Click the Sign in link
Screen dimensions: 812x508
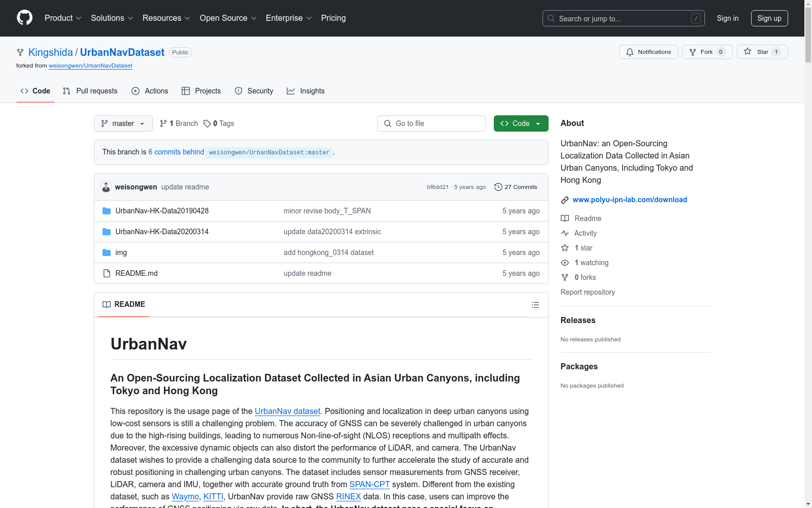coord(728,18)
